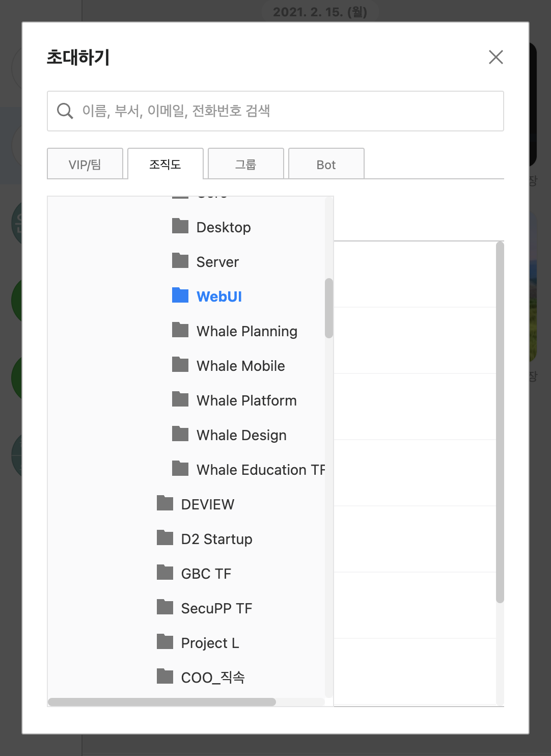
Task: Click the Whale Education TF folder icon
Action: coord(180,468)
